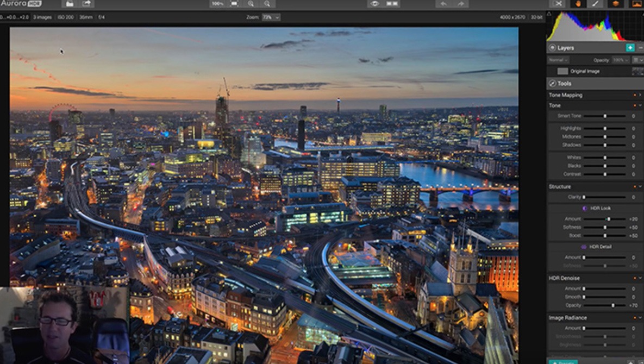Adjust the Contrast slider
This screenshot has height=364, width=644.
pos(604,174)
